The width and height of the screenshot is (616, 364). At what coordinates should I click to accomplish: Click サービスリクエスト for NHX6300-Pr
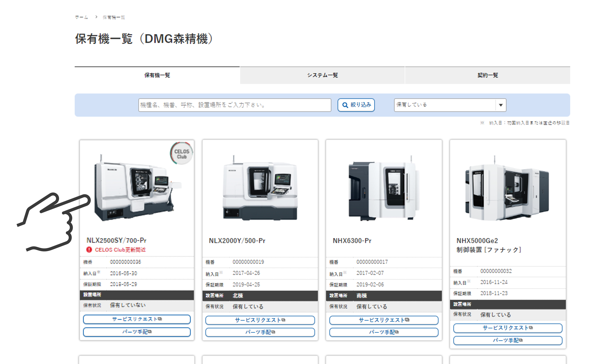pos(384,320)
